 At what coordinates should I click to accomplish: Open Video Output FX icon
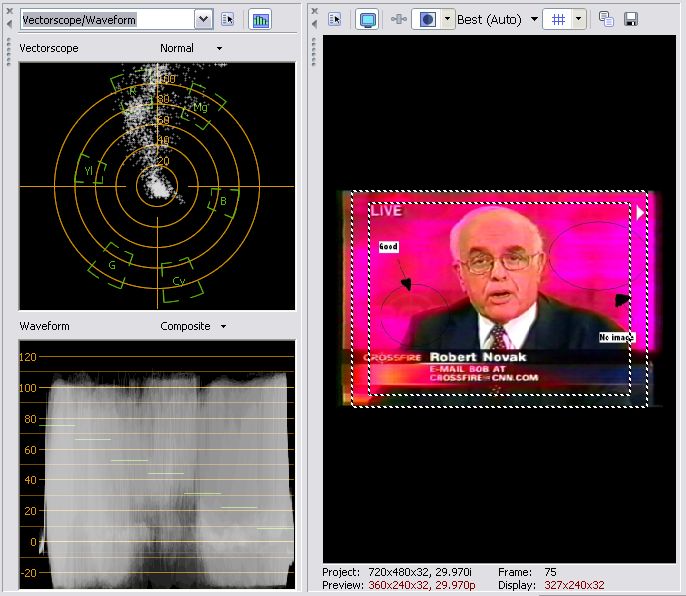click(x=399, y=19)
